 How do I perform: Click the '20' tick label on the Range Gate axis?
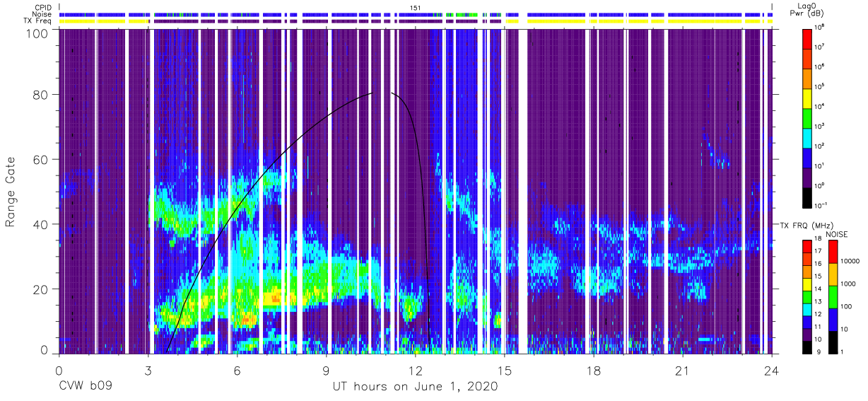[41, 289]
